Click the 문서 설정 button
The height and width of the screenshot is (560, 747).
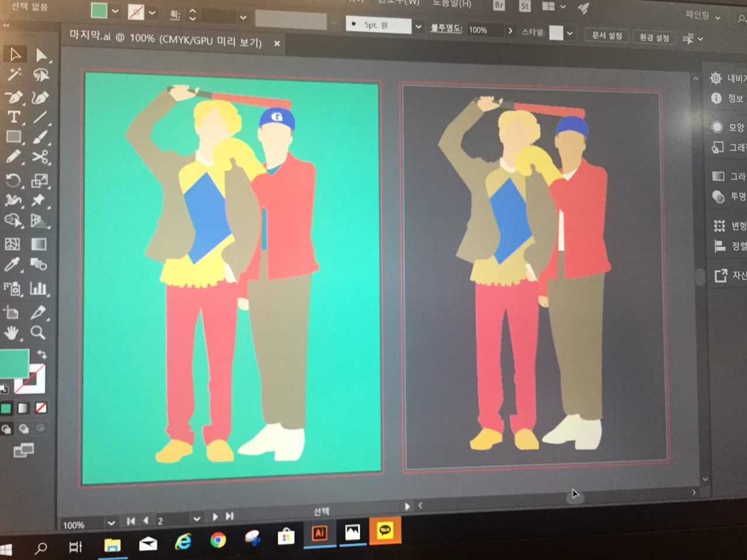click(x=607, y=36)
